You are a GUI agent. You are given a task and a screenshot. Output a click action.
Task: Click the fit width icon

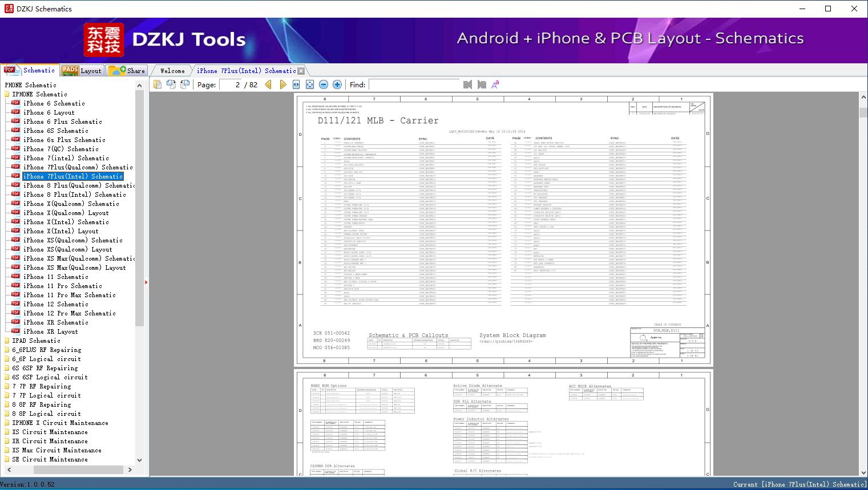tap(296, 84)
